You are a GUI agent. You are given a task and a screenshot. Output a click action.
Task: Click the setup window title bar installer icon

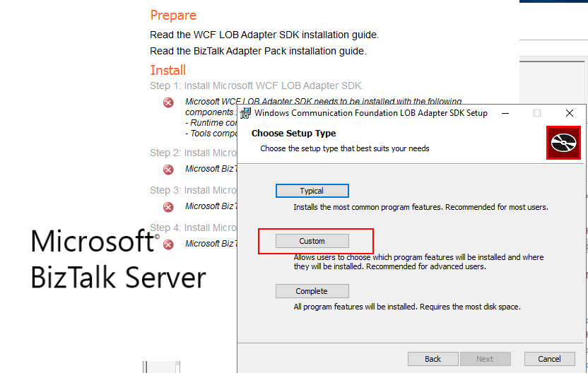tap(246, 113)
